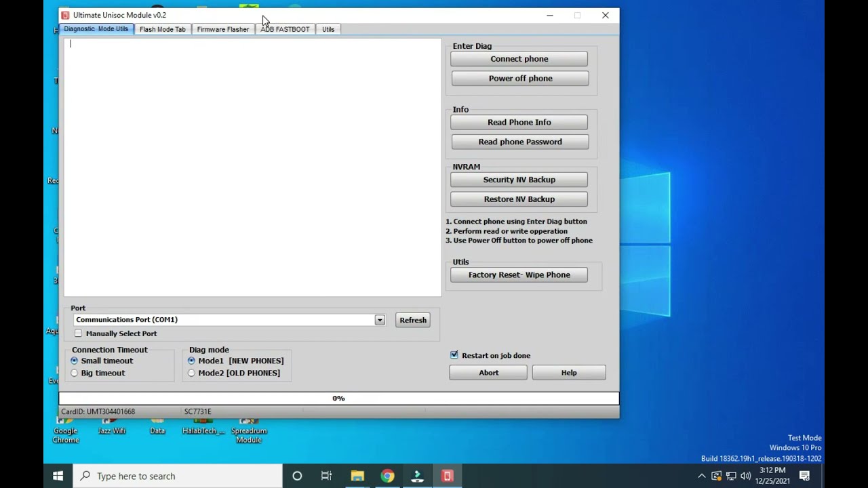
Task: Switch to ADB FASTBOOT tab
Action: pos(285,29)
